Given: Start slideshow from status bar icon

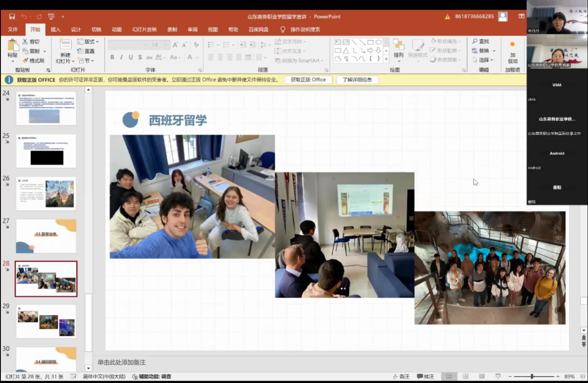Looking at the screenshot, I should (498, 377).
